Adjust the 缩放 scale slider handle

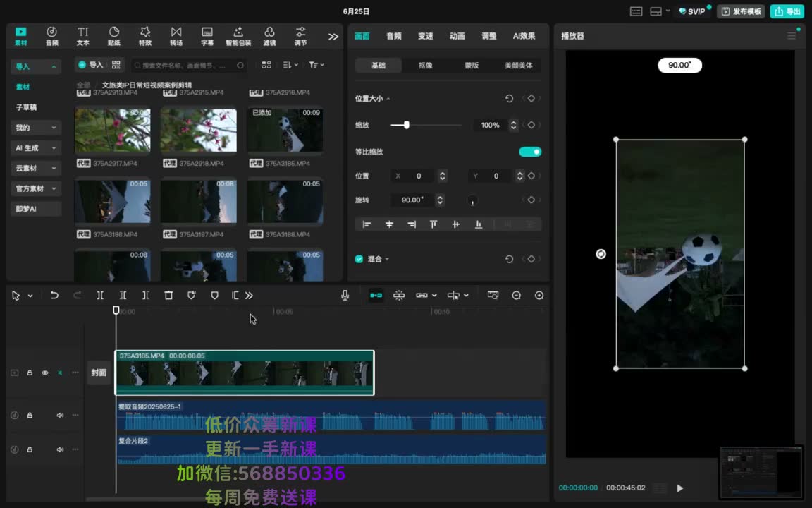(407, 125)
